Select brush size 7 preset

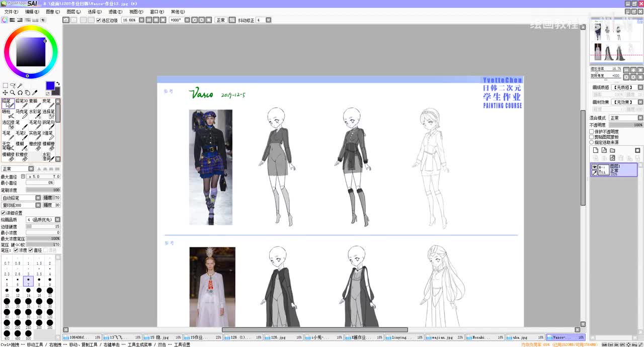point(28,281)
